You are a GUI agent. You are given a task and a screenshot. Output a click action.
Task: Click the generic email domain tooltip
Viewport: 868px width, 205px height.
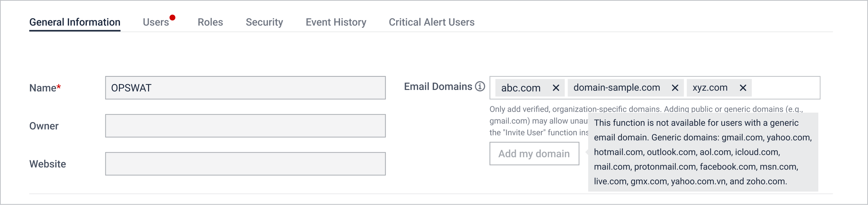pos(703,152)
